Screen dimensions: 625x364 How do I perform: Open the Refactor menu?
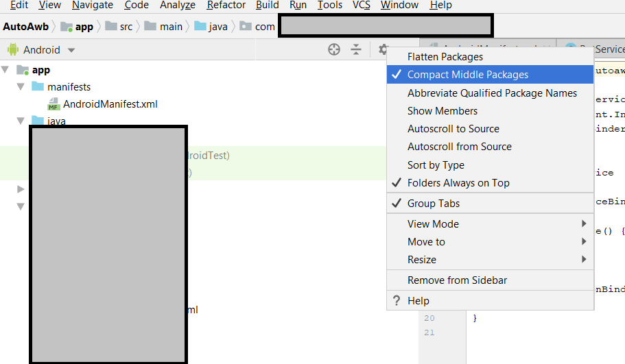coord(226,5)
